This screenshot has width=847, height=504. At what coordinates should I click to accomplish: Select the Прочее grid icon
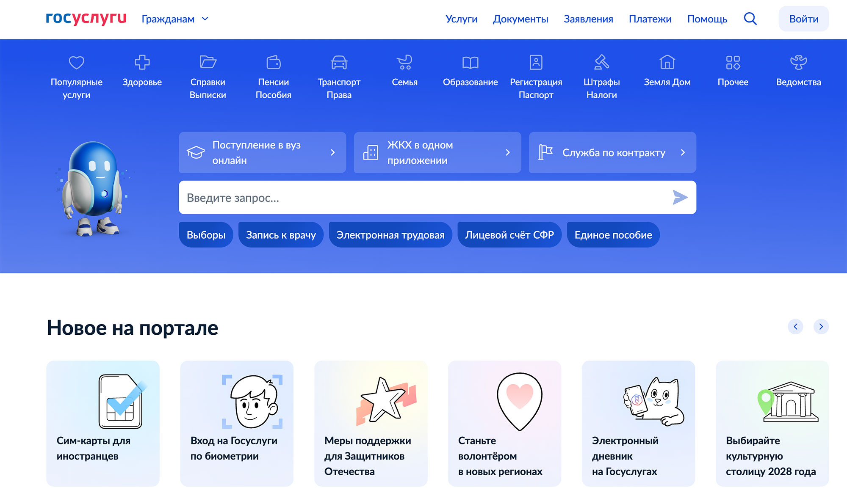tap(733, 63)
